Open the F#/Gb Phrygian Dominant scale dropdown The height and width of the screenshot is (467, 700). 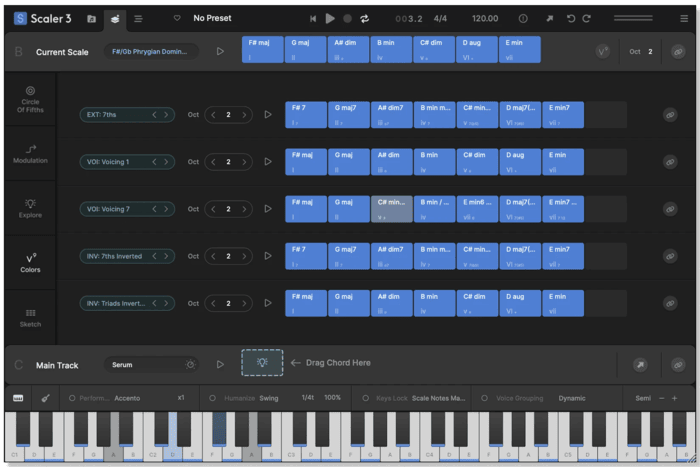(x=150, y=51)
